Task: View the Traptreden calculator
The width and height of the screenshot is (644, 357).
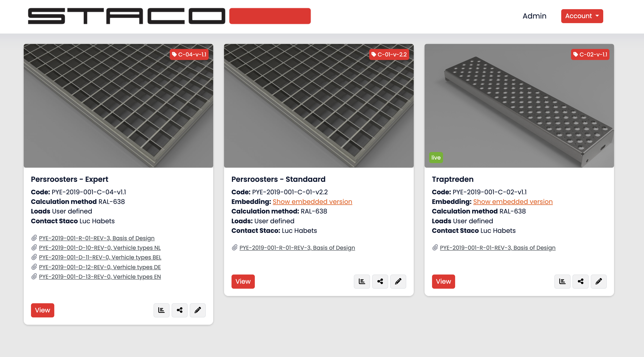Action: pos(443,281)
